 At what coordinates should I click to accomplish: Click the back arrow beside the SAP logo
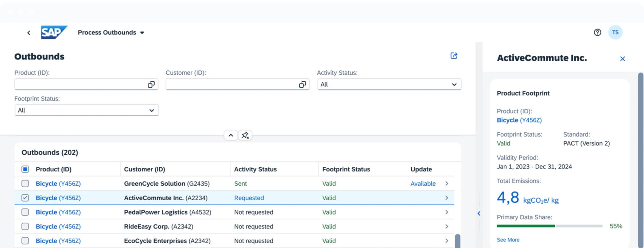(x=29, y=33)
